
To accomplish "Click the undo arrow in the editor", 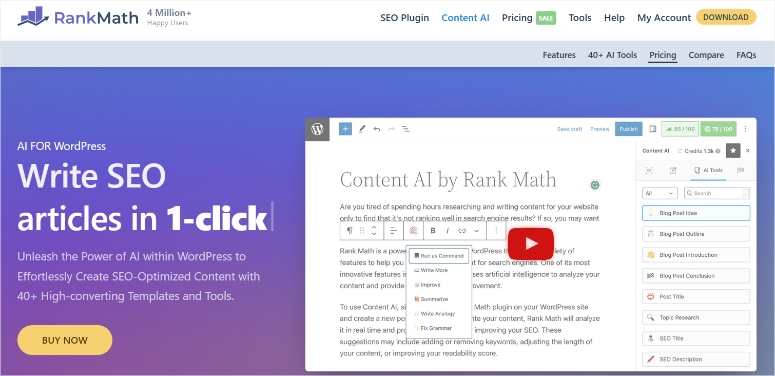I will [377, 129].
